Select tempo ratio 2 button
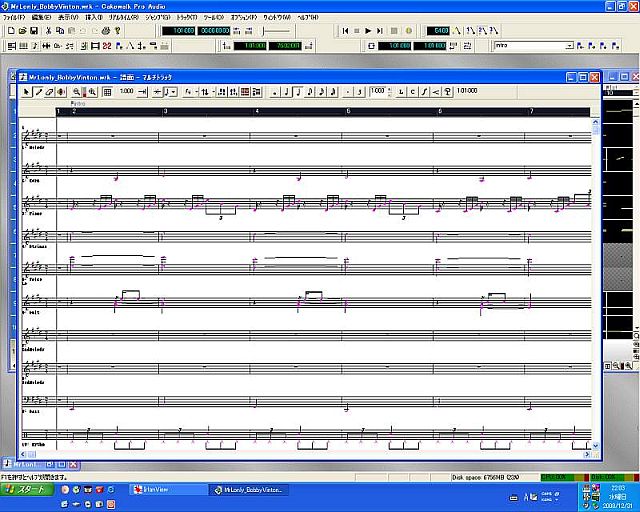Viewport: 640px width, 512px height. [482, 31]
